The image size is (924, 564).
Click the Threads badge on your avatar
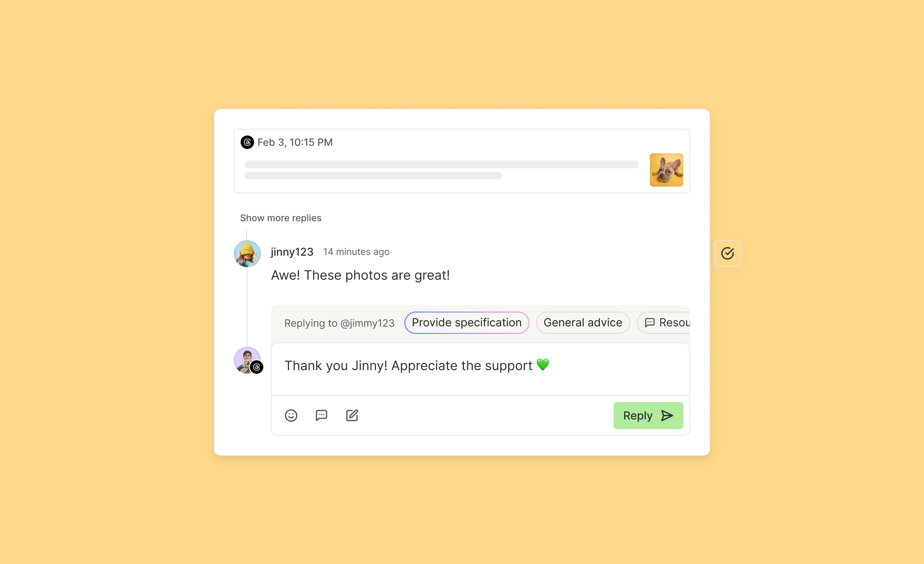coord(257,367)
